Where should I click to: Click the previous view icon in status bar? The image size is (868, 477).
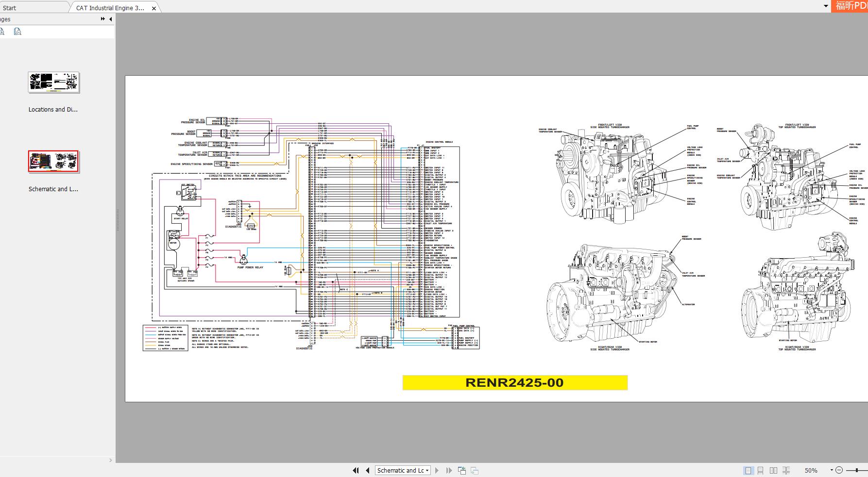461,470
